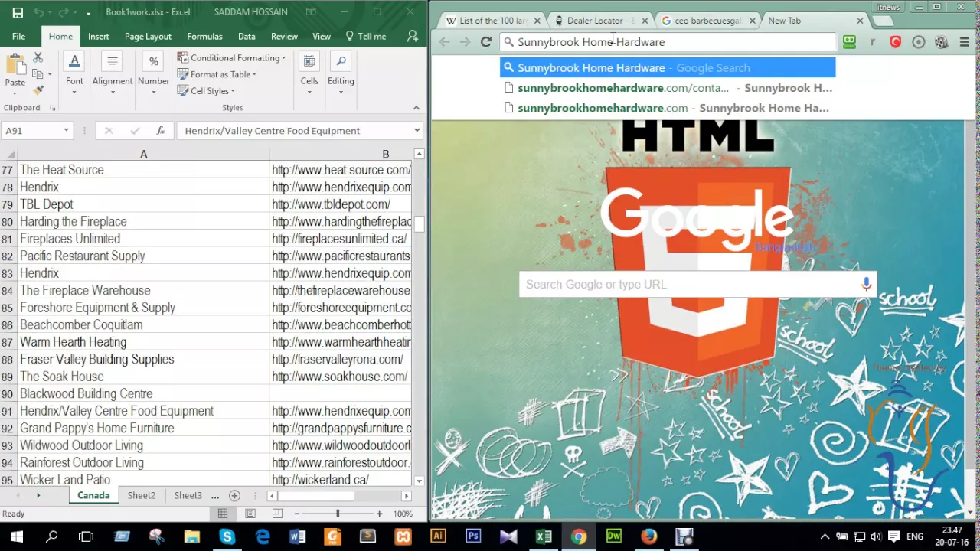Switch to the Insert ribbon tab
The width and height of the screenshot is (980, 551).
click(98, 36)
